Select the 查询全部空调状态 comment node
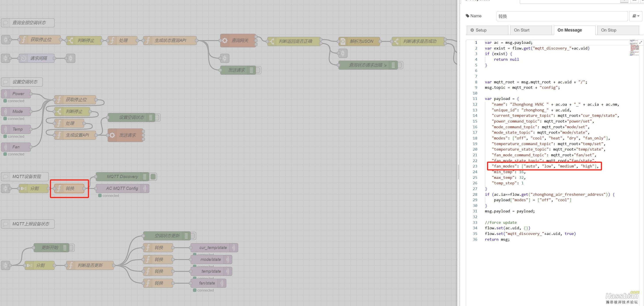The image size is (644, 306). tap(28, 23)
